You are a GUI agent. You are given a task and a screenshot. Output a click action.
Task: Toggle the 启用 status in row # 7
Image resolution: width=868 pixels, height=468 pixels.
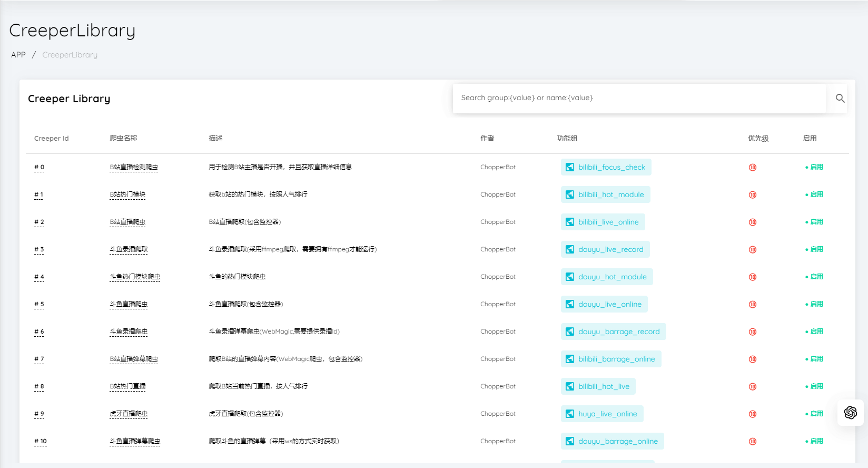(814, 359)
